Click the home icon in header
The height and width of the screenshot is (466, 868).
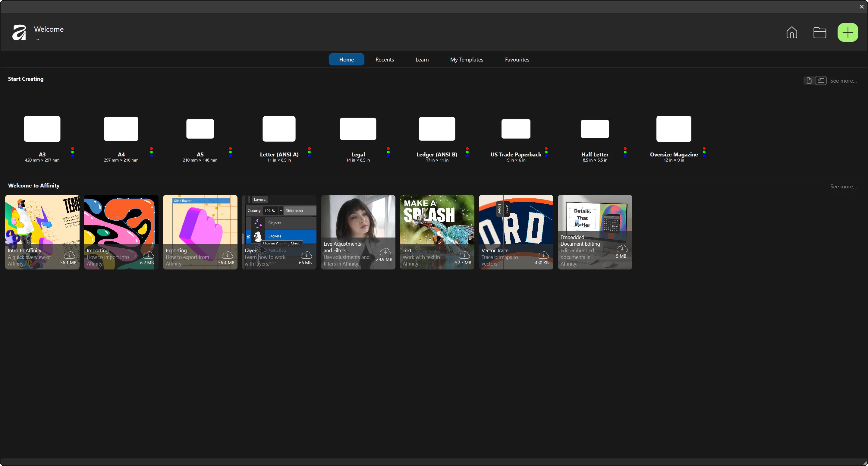pos(791,32)
